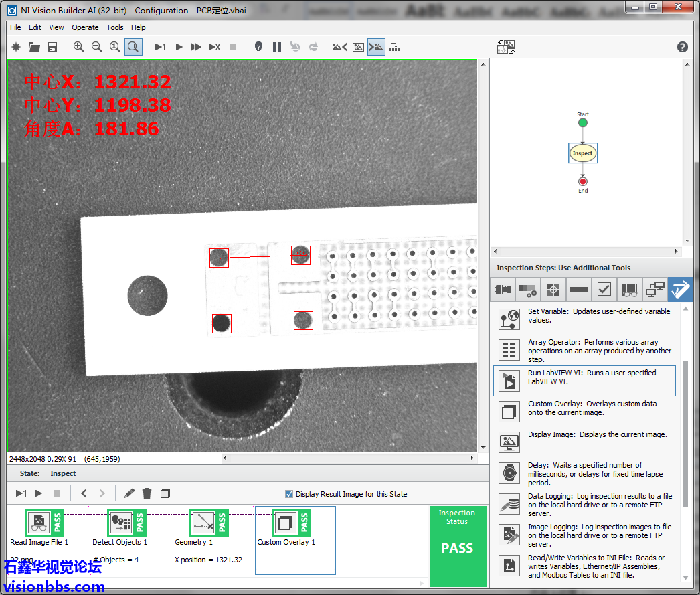
Task: Add an Array Operator step
Action: tap(585, 351)
